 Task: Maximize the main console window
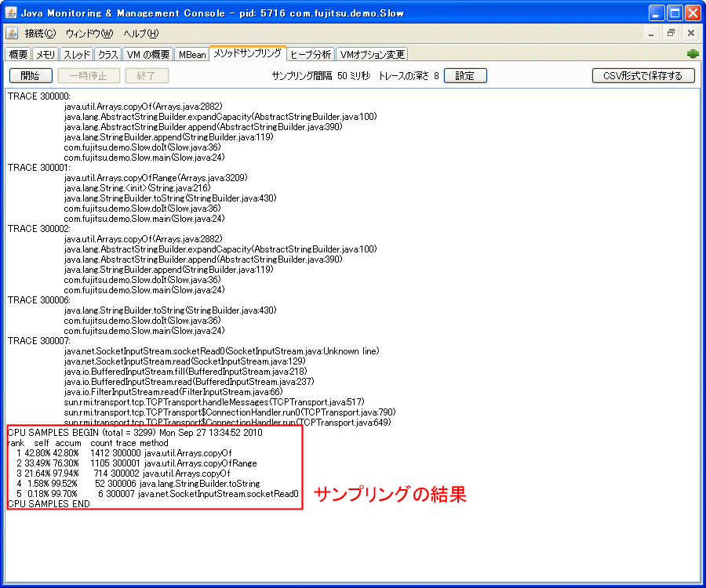tap(675, 13)
